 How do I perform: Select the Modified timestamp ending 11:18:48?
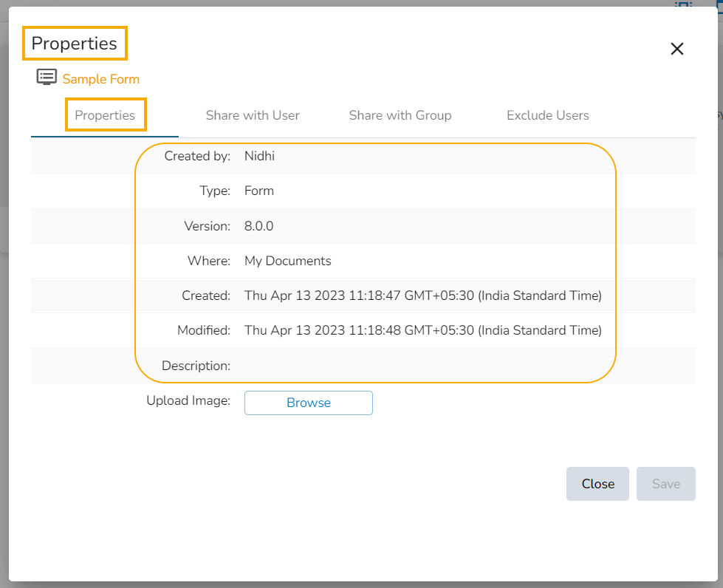click(422, 330)
